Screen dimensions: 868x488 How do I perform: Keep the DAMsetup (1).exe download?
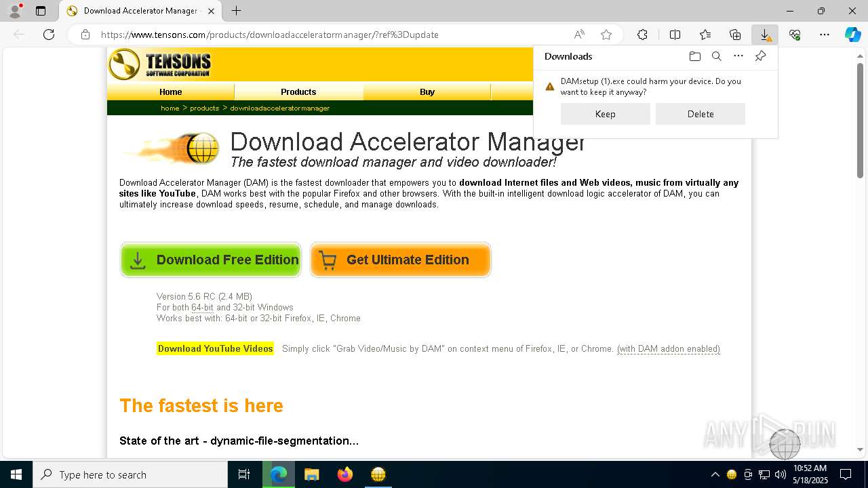pyautogui.click(x=606, y=114)
